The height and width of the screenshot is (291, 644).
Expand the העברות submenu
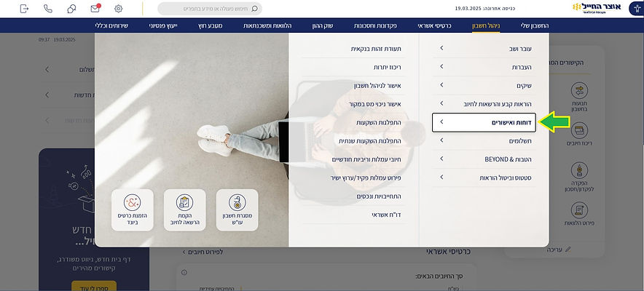click(484, 67)
